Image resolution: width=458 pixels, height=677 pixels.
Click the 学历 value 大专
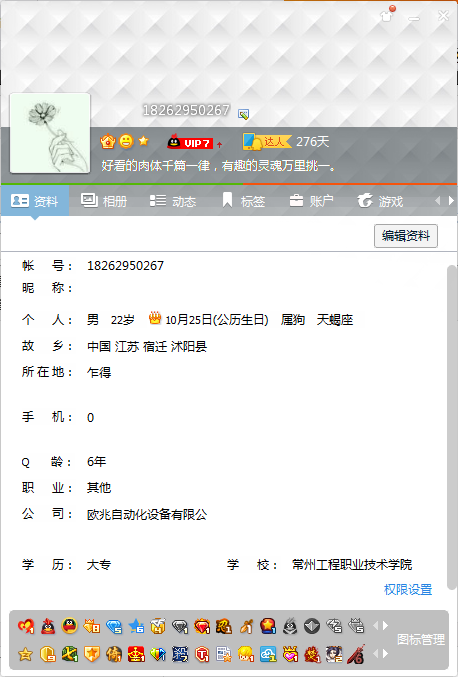coord(99,564)
